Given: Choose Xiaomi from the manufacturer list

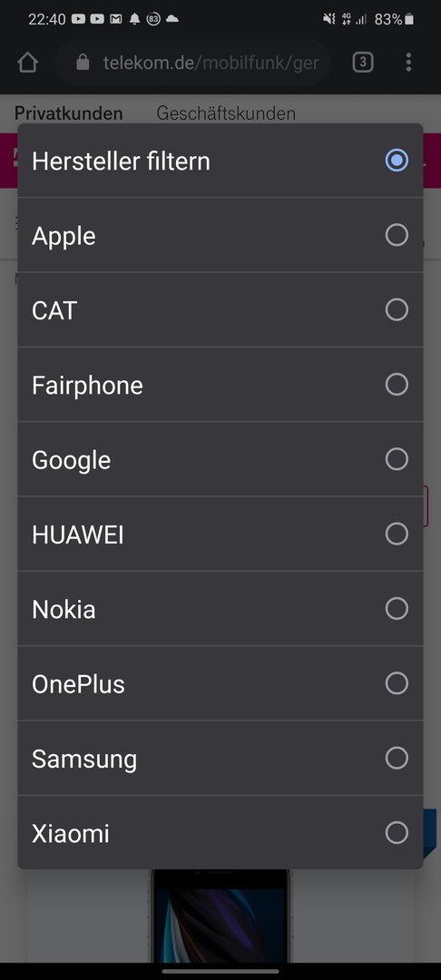Looking at the screenshot, I should pos(220,833).
